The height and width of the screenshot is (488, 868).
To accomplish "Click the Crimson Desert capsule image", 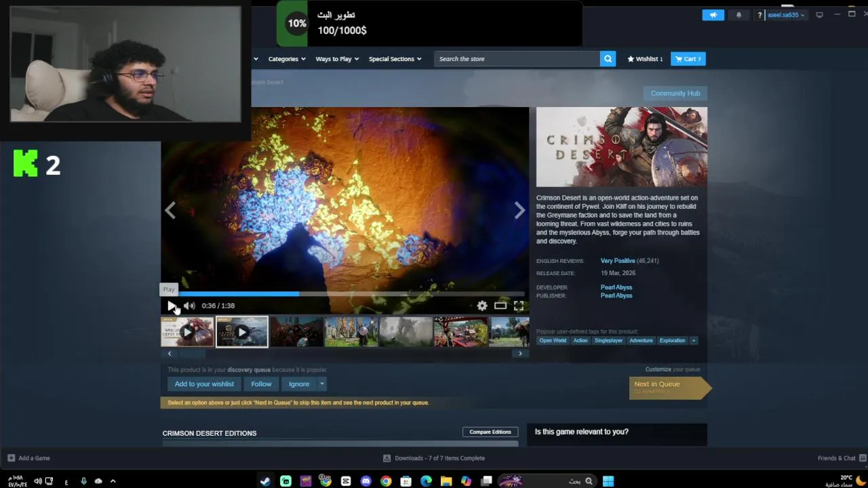I will tap(622, 147).
